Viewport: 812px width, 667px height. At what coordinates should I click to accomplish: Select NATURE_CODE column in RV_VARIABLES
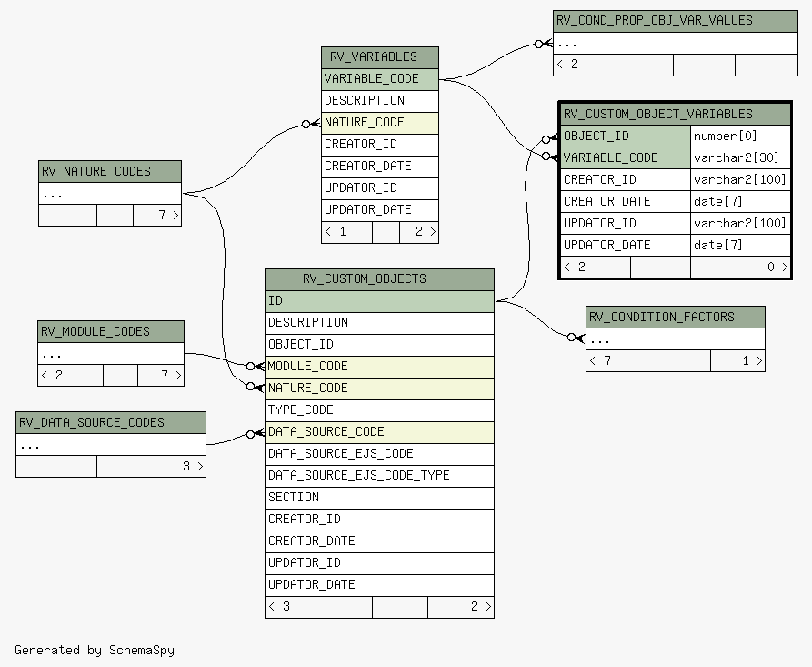379,124
